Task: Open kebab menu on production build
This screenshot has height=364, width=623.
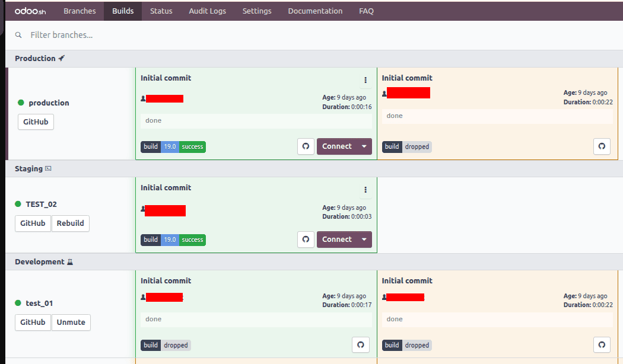Action: (365, 80)
